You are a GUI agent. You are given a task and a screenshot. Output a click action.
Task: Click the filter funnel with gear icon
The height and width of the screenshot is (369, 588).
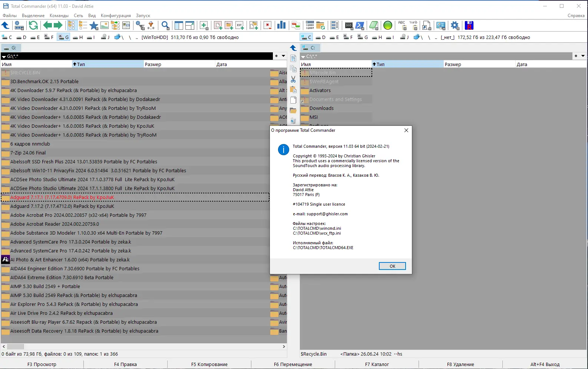point(140,25)
